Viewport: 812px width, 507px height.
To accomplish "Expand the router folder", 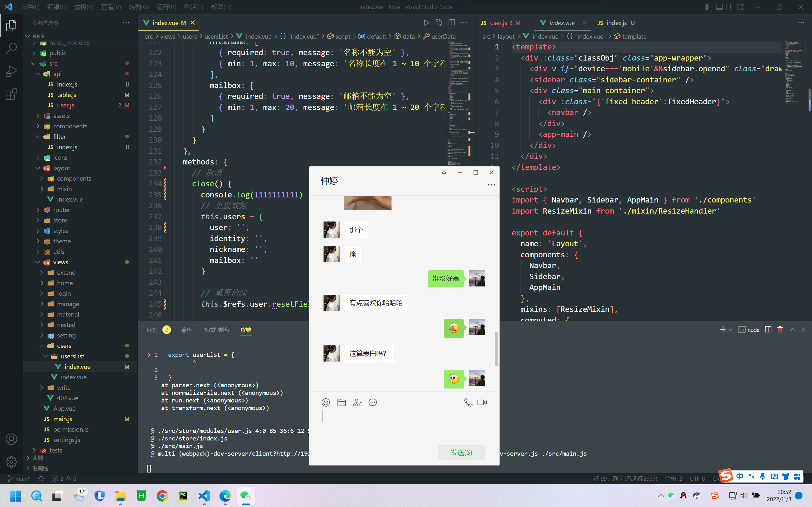I will click(62, 210).
